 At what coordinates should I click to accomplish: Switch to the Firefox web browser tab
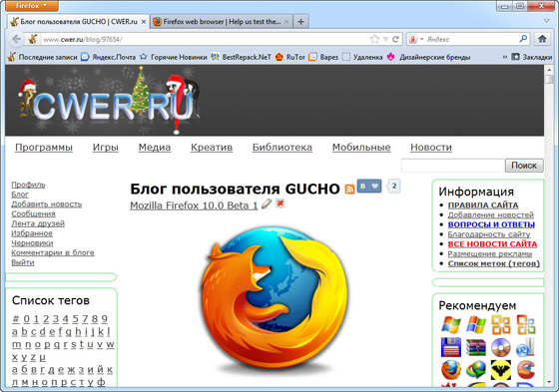222,22
